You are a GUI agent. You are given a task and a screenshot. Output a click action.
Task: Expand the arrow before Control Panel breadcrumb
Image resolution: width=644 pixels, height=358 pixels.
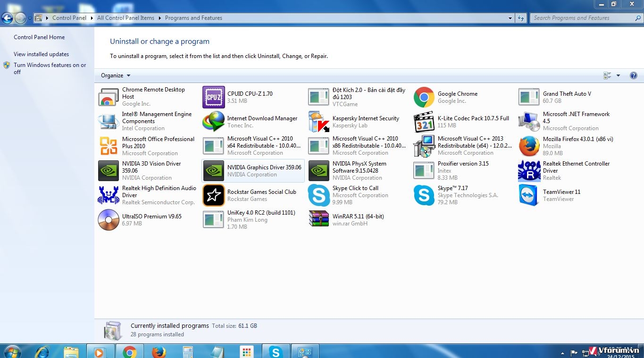[47, 18]
